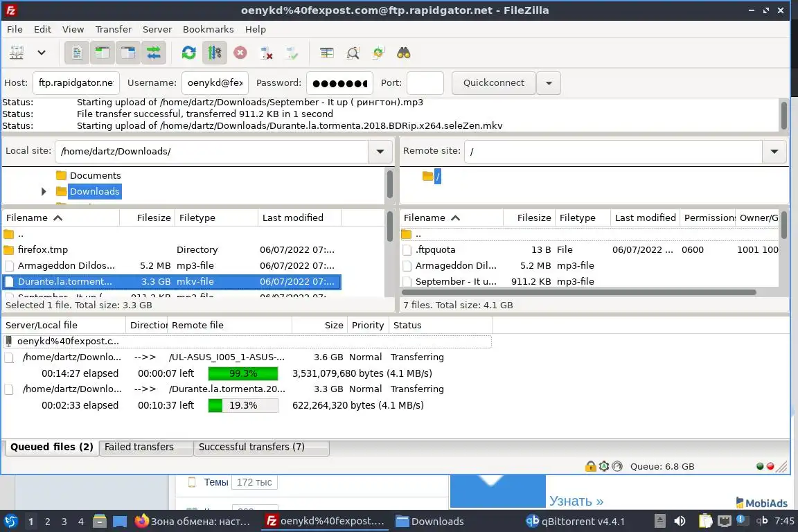Image resolution: width=798 pixels, height=532 pixels.
Task: Open the Remote site path dropdown
Action: pyautogui.click(x=774, y=151)
